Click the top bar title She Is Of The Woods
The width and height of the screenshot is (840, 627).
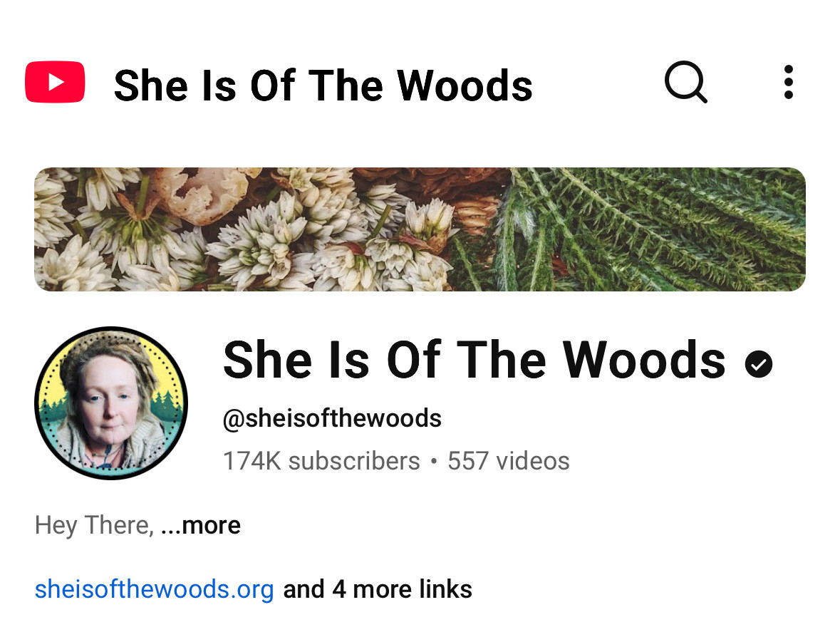click(x=323, y=85)
